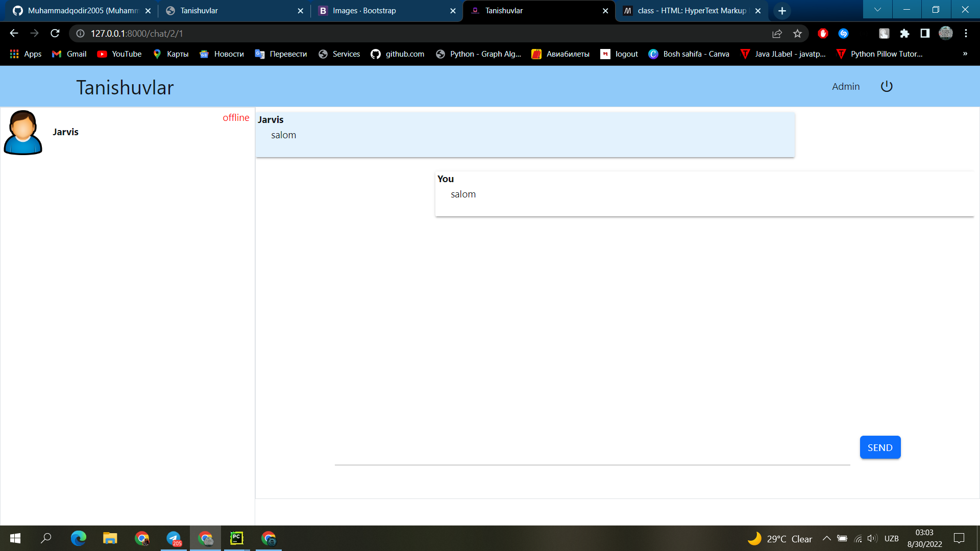Open the Admin link in header
The image size is (980, 551).
[x=845, y=86]
